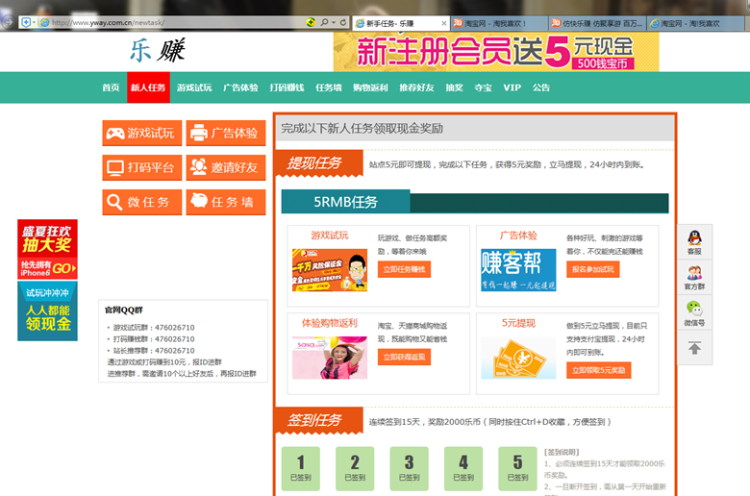750x496 pixels.
Task: Open 夺宝 navigation item
Action: [483, 88]
